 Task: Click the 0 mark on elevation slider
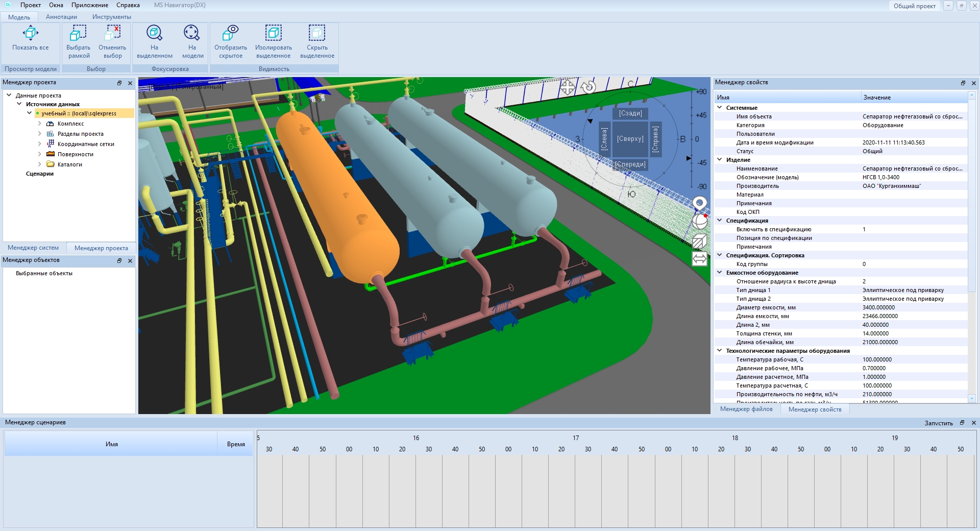(697, 139)
